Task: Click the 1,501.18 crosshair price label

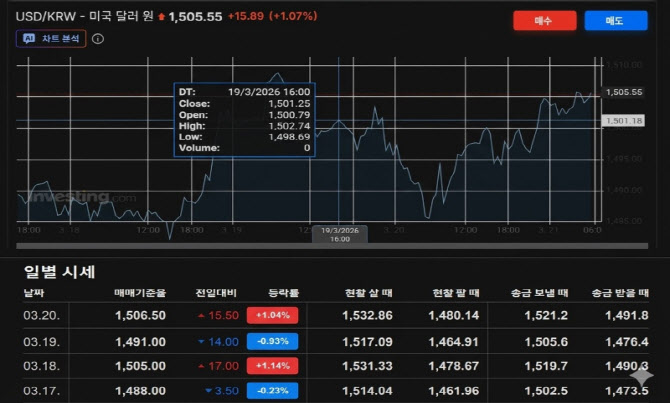Action: coord(624,121)
